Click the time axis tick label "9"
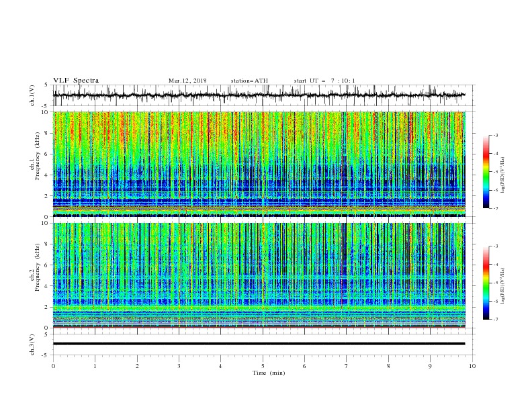 point(430,366)
